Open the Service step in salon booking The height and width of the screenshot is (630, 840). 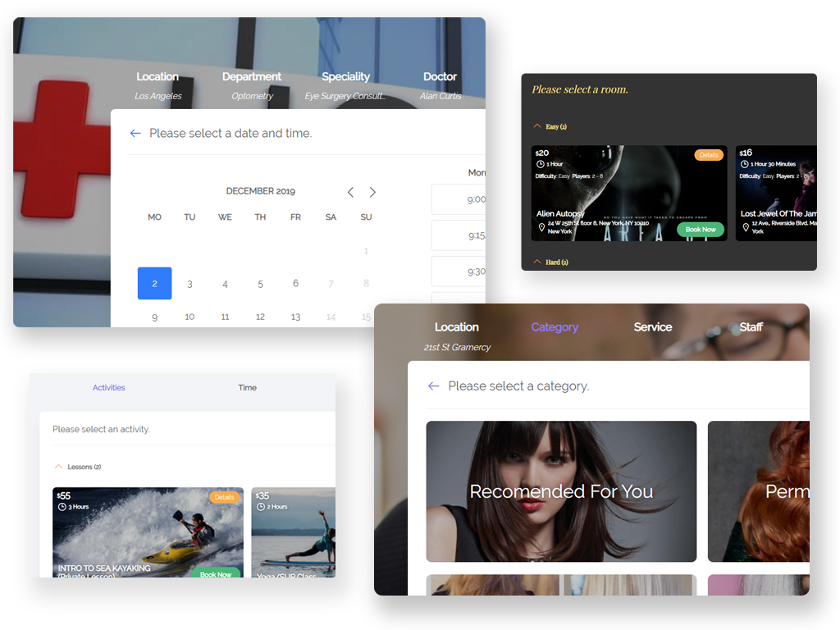[x=652, y=326]
